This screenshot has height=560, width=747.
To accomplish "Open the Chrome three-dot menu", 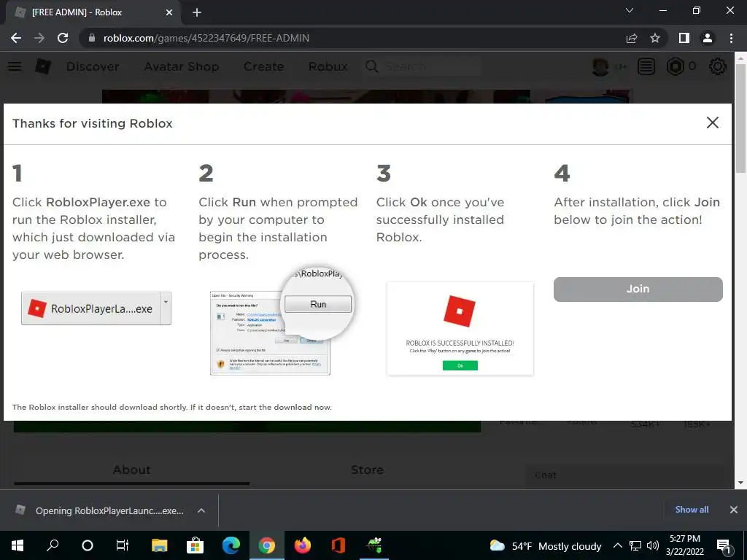I will click(x=731, y=38).
